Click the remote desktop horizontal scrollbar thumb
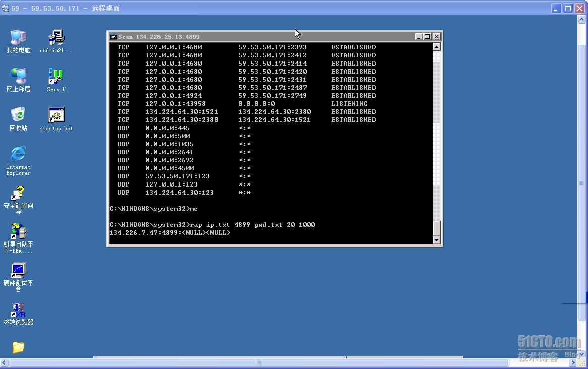Screen dimensions: 588x369 pyautogui.click(x=259, y=362)
